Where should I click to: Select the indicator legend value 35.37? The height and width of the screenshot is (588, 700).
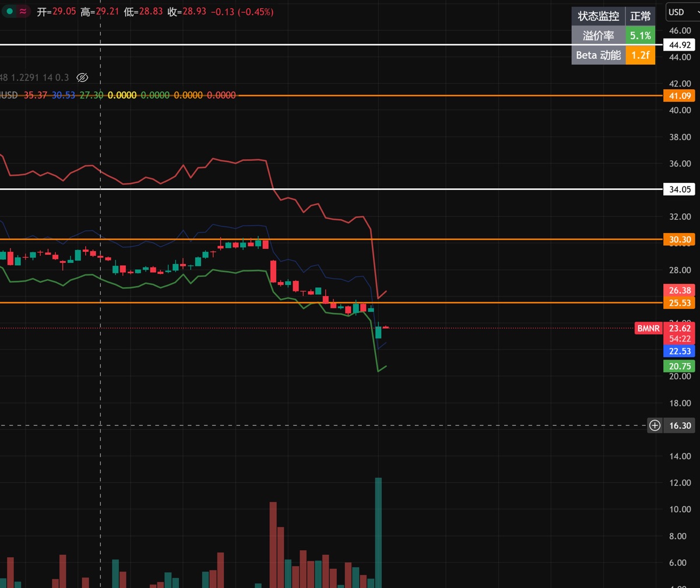tap(36, 95)
